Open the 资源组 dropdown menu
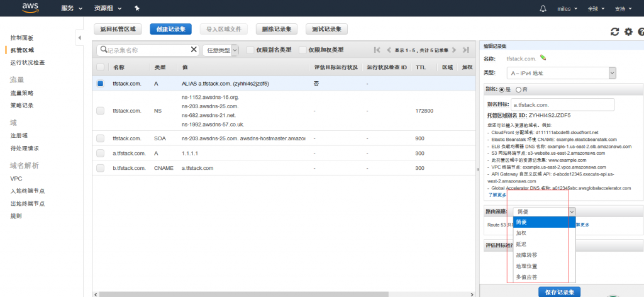644x297 pixels. coord(108,8)
